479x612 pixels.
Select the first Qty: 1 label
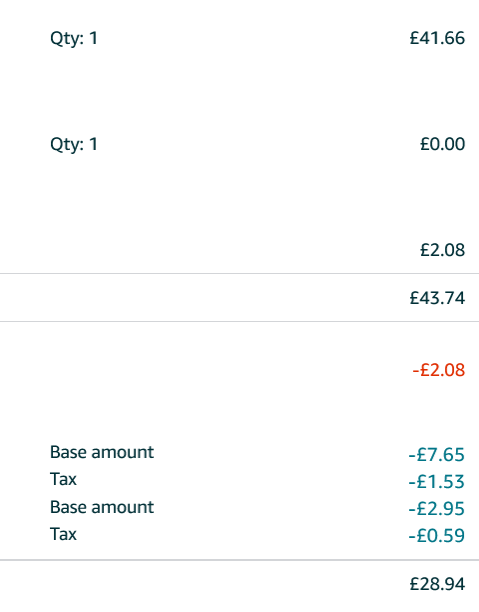click(x=74, y=39)
